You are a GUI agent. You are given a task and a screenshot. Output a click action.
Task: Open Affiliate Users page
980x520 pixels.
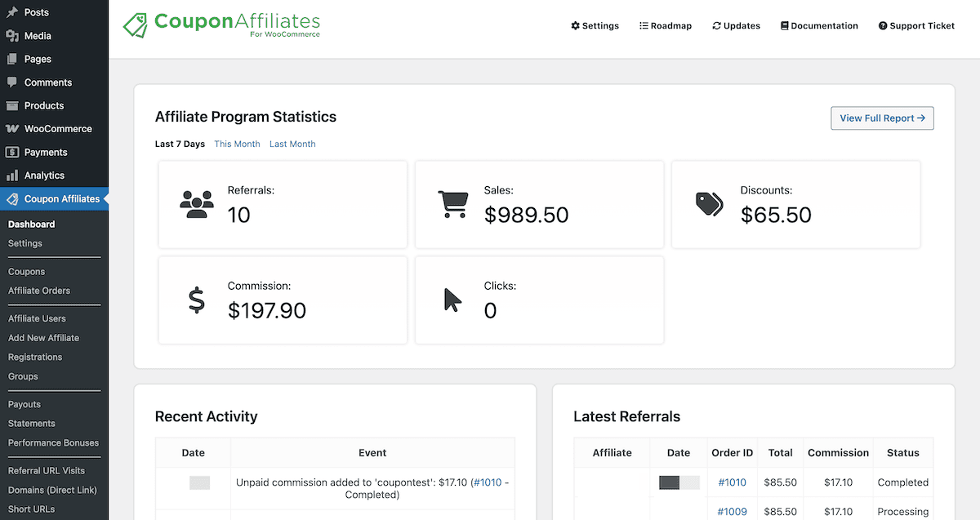[x=37, y=318]
